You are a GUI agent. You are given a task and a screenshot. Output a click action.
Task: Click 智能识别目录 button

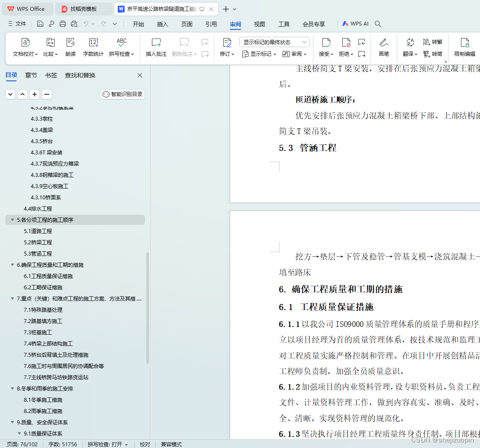click(122, 94)
